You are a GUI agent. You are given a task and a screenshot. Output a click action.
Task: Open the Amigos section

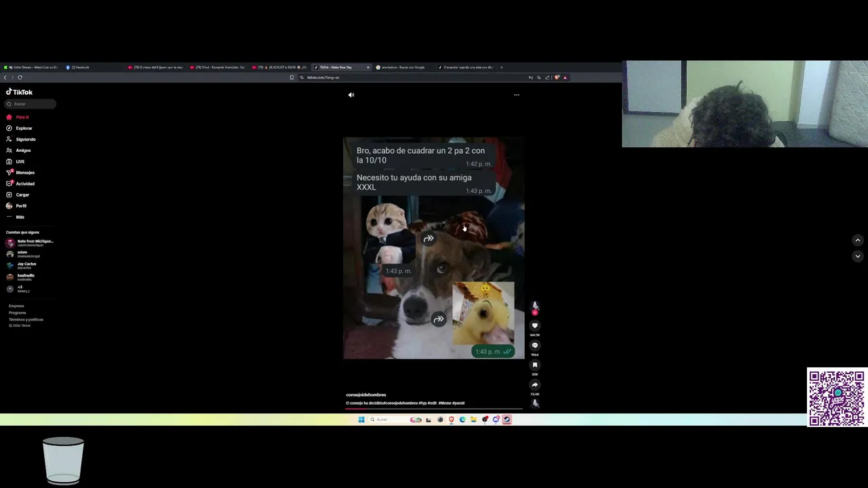pyautogui.click(x=19, y=150)
